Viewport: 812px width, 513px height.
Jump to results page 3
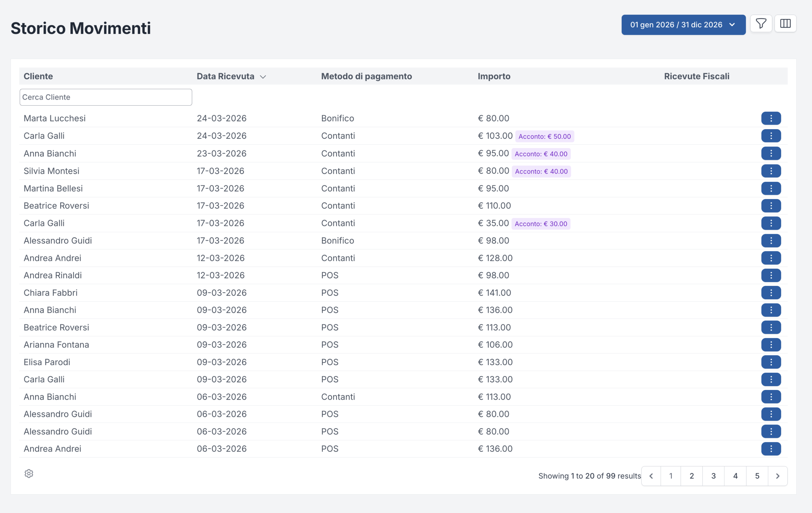tap(714, 476)
